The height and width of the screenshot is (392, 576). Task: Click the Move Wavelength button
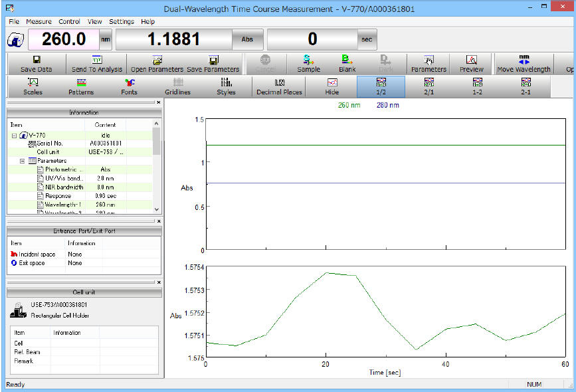tap(524, 64)
